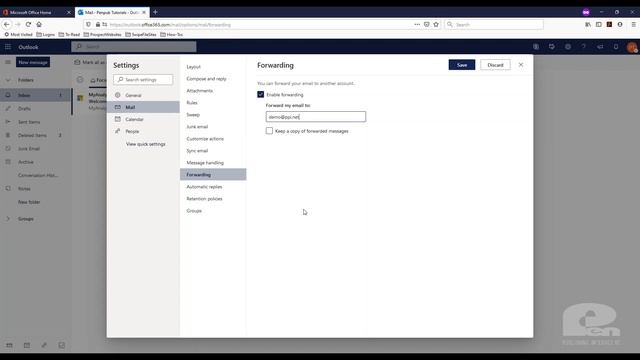Switch to Microsoft Office Home browser tab
The width and height of the screenshot is (640, 360).
tap(34, 13)
